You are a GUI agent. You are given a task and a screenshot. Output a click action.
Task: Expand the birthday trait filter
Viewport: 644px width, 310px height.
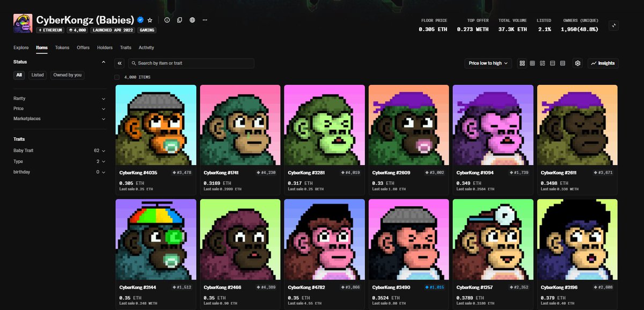pos(60,172)
